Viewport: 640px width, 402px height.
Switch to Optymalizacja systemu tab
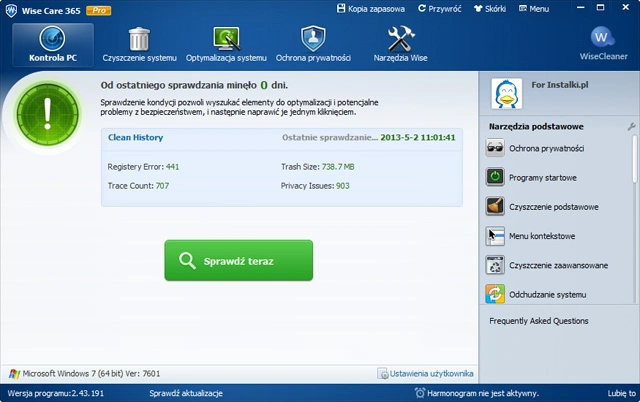[x=226, y=45]
